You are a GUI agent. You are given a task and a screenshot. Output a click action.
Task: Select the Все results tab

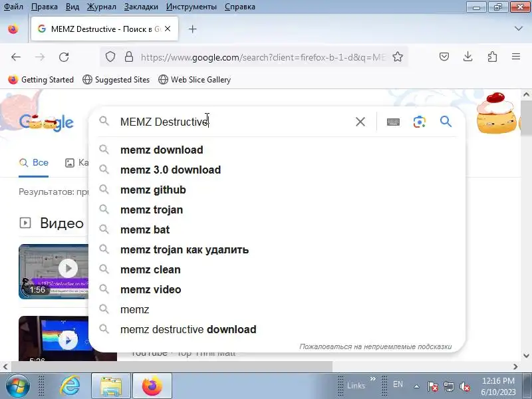34,163
